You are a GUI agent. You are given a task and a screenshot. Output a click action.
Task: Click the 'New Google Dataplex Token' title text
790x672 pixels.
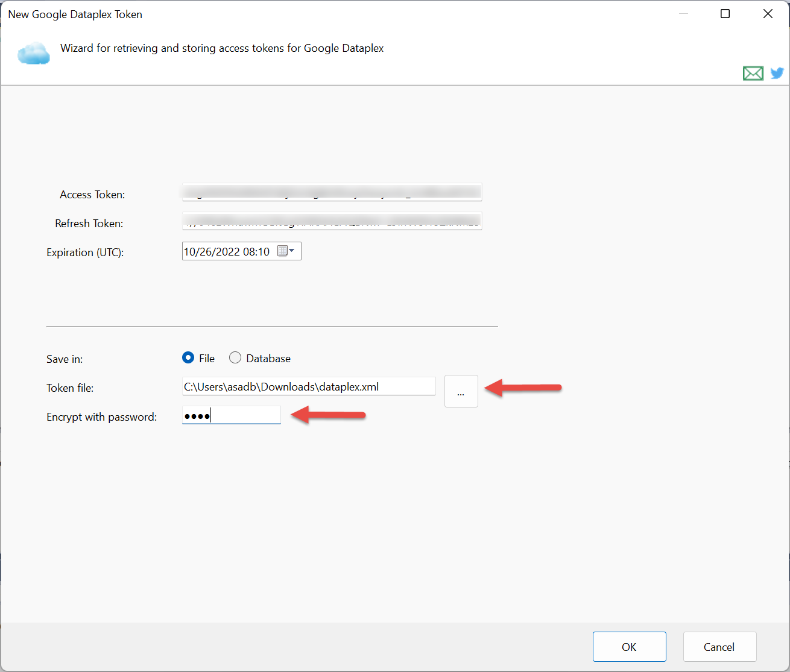click(75, 14)
